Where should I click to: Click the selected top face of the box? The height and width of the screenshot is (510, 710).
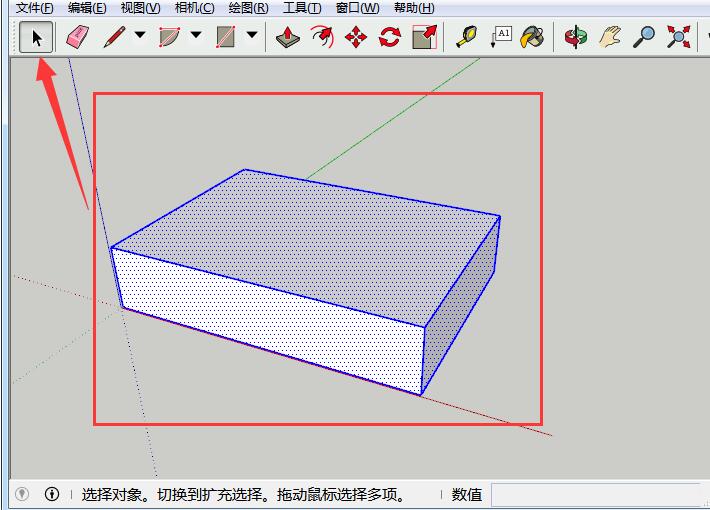[x=308, y=245]
